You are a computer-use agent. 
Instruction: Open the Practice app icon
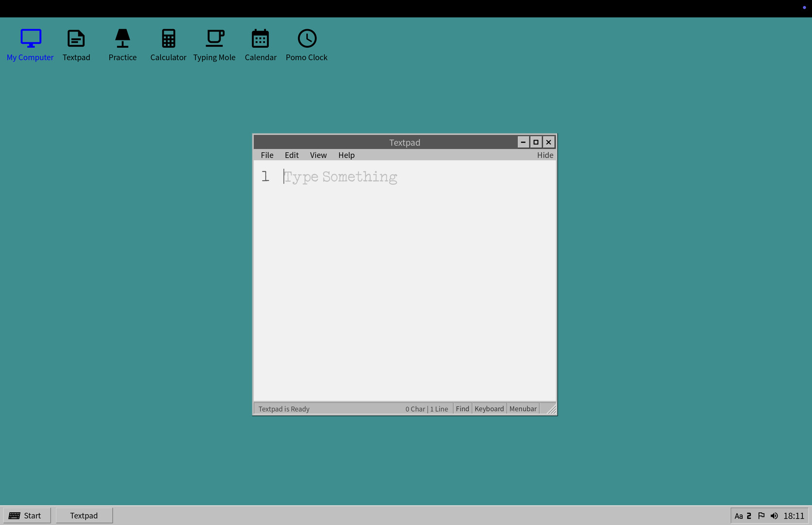(x=122, y=45)
